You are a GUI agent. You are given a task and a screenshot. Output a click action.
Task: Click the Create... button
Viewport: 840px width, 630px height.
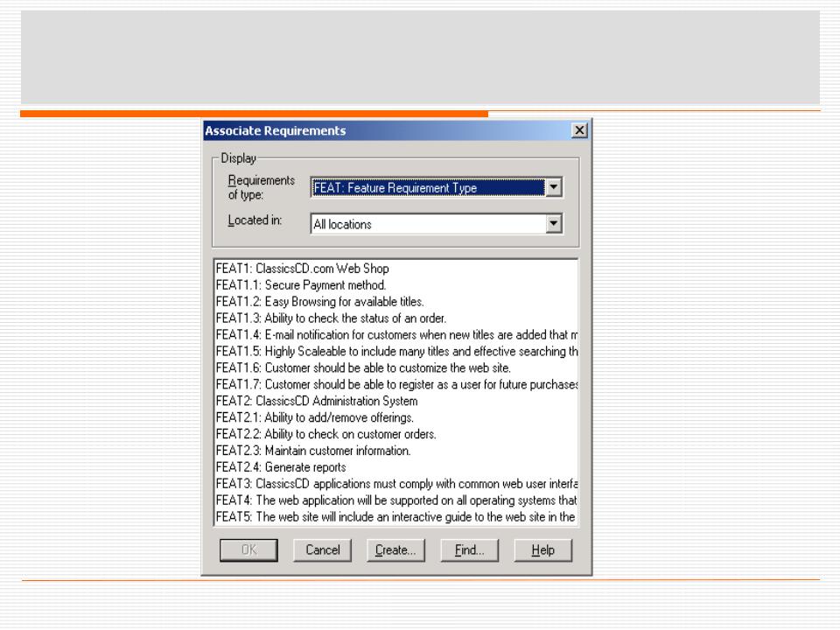pyautogui.click(x=395, y=549)
